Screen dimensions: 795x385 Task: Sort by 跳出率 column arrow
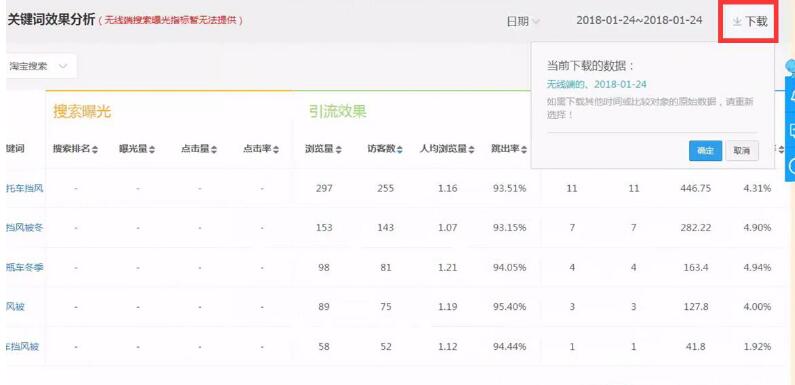pos(524,150)
